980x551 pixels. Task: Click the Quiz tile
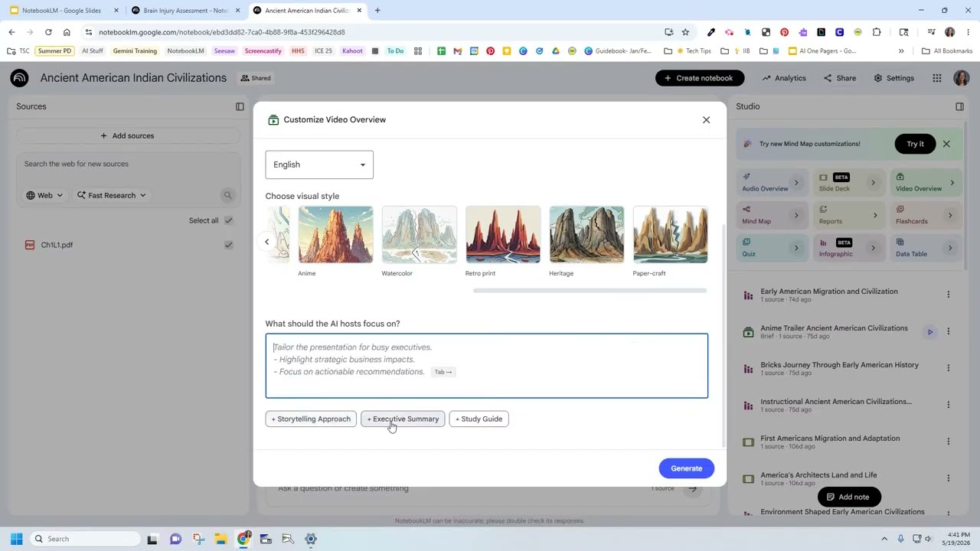pos(771,248)
